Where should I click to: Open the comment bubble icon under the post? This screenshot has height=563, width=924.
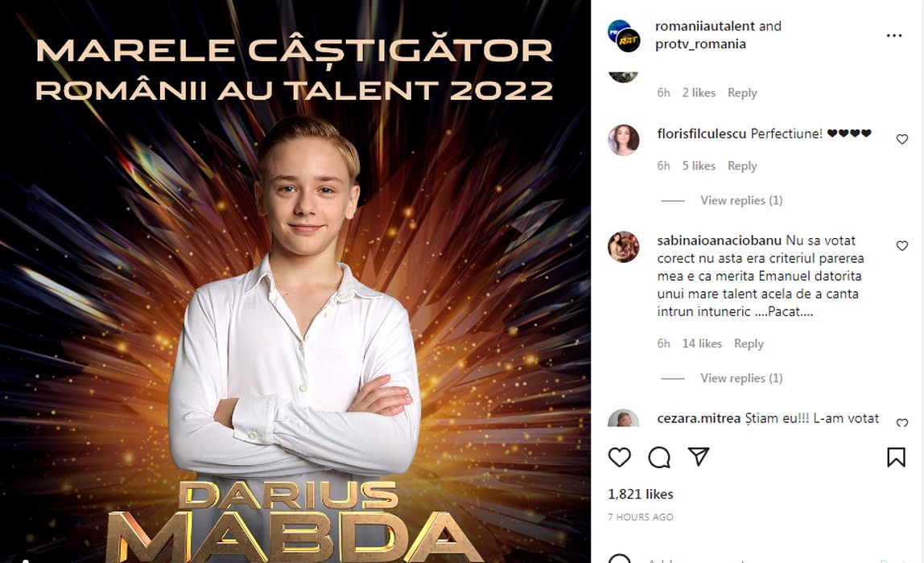[x=659, y=458]
